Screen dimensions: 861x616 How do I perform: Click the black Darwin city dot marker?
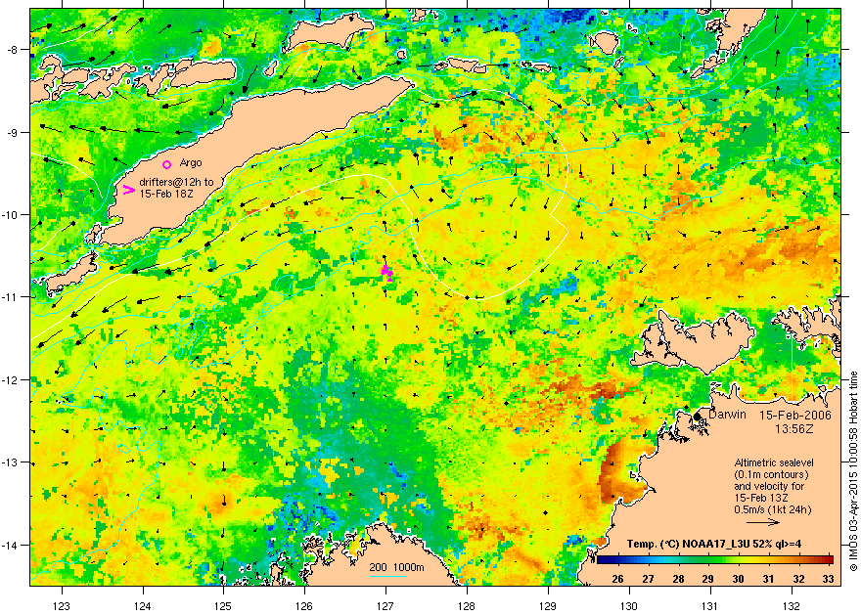click(698, 416)
